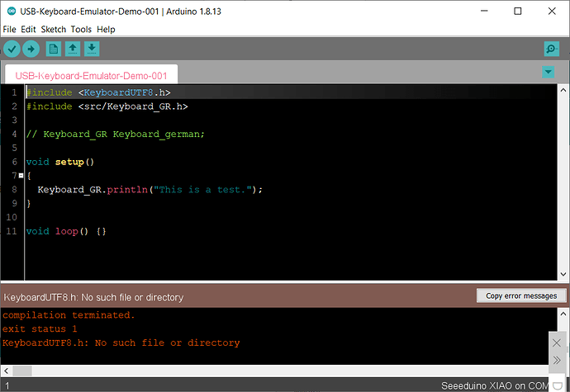The width and height of the screenshot is (570, 392).
Task: Click line number 4 in gutter
Action: (14, 134)
